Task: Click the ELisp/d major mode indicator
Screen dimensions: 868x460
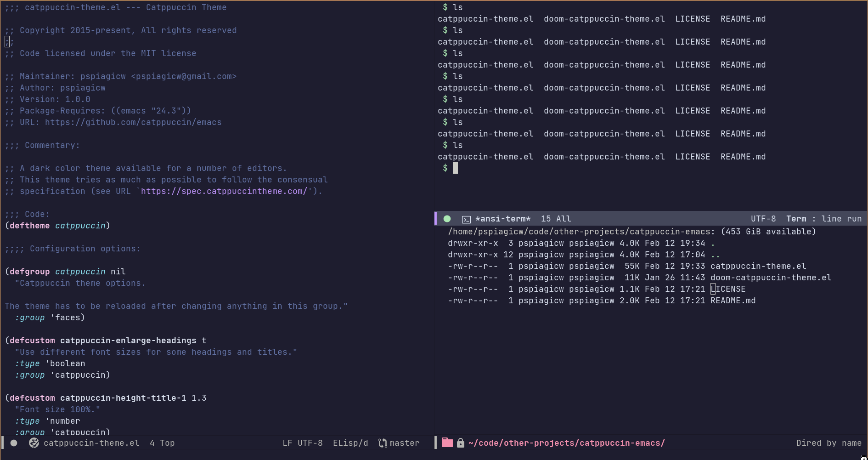Action: coord(350,443)
